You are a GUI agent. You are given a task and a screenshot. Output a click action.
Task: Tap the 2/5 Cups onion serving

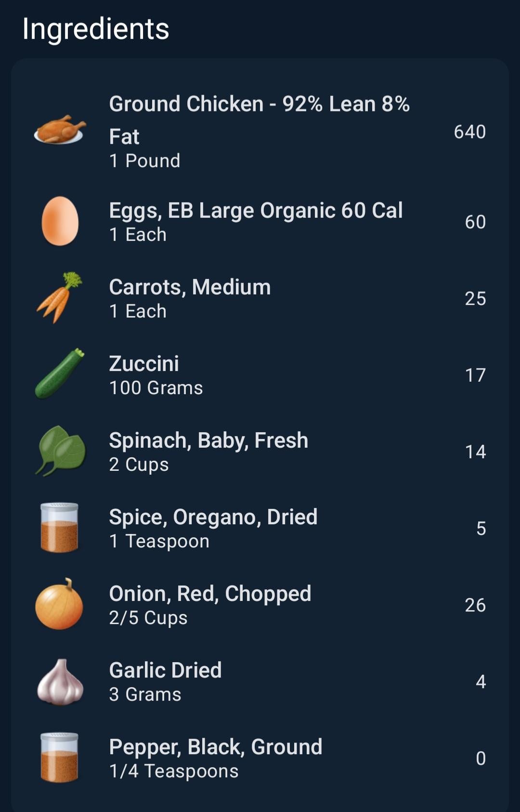pyautogui.click(x=148, y=618)
